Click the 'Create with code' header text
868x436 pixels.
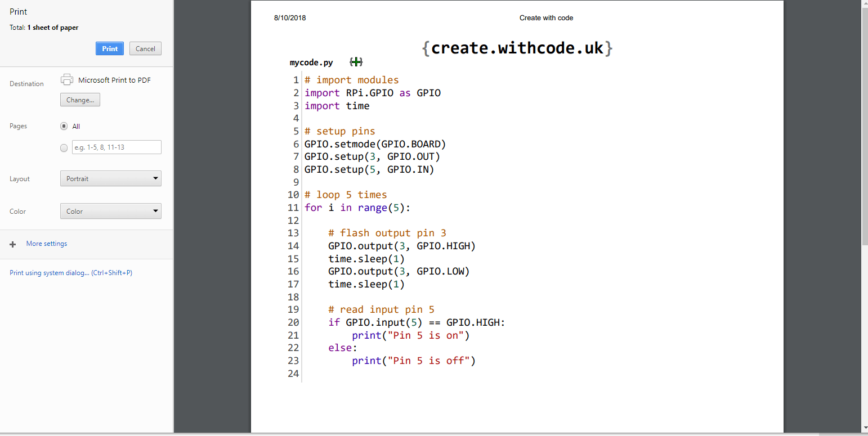pos(546,17)
